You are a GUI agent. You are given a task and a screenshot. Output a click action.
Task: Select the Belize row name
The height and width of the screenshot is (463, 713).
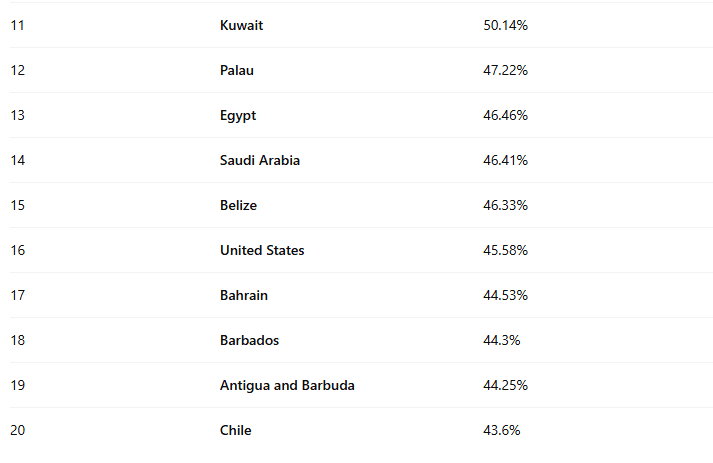pos(238,205)
